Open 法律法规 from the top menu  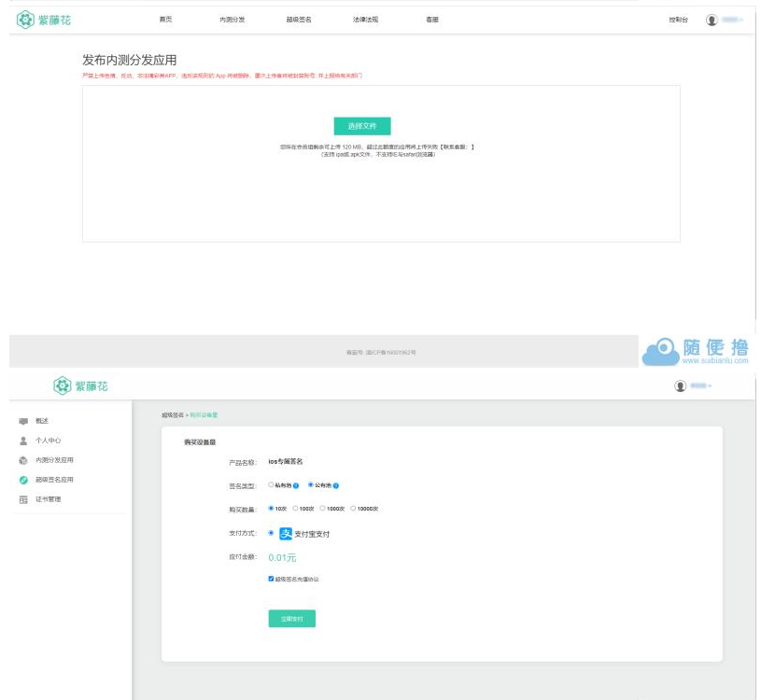365,20
